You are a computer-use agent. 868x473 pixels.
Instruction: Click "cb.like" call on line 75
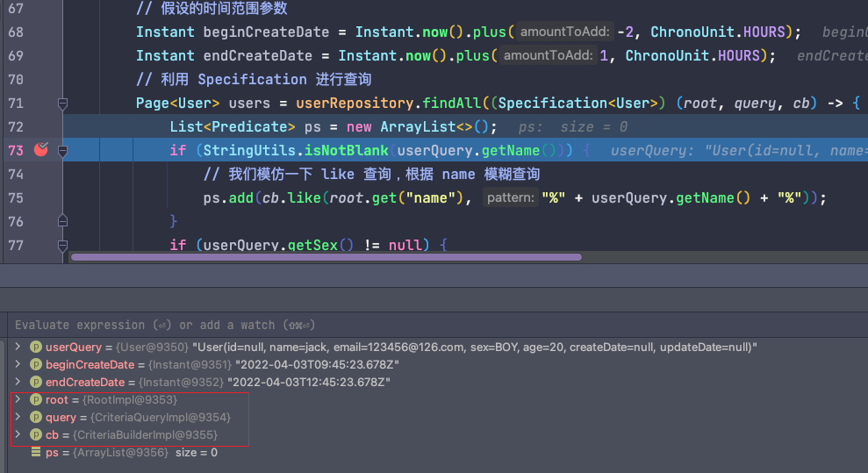291,198
